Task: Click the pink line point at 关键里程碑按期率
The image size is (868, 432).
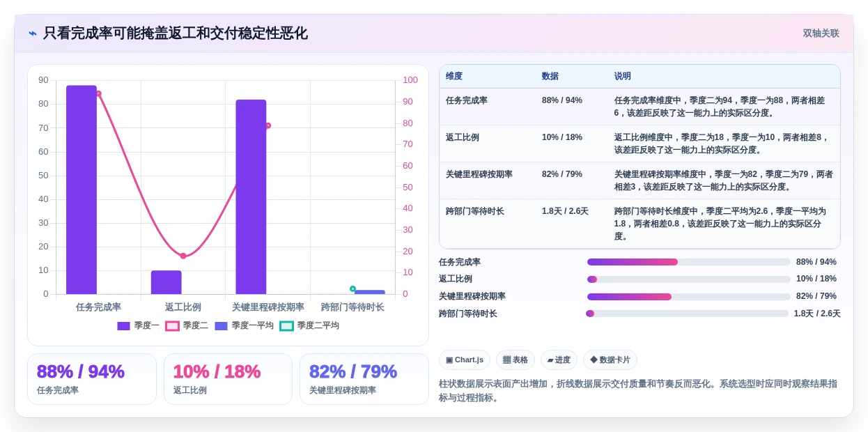Action: [x=268, y=125]
